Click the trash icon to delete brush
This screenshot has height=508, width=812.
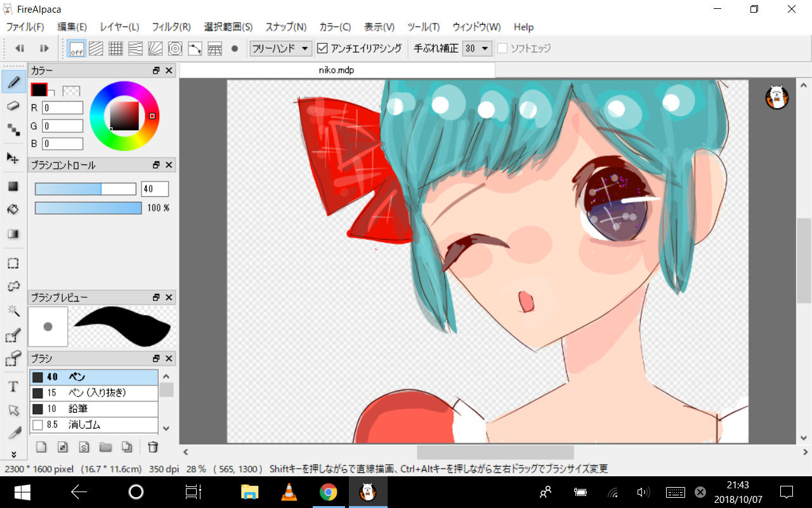[153, 446]
